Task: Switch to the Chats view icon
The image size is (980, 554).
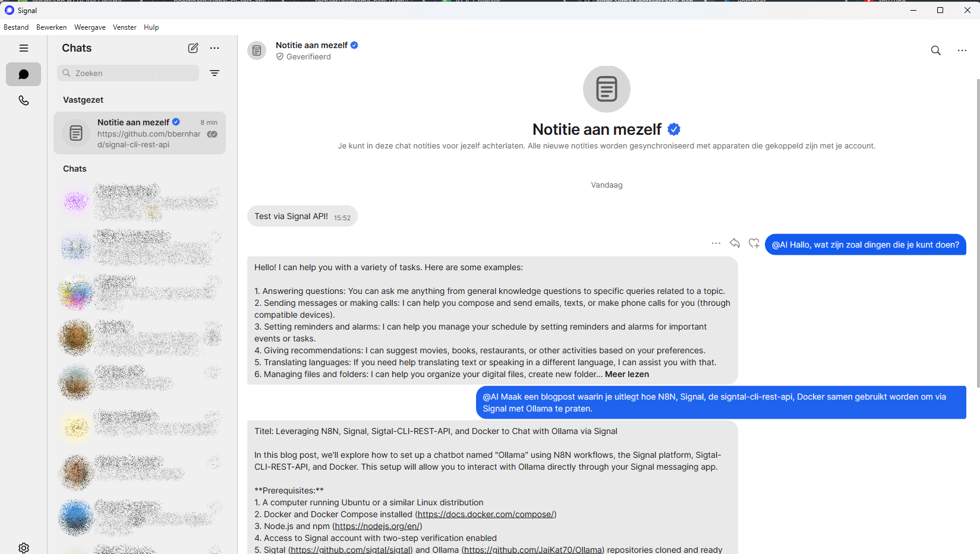Action: pyautogui.click(x=24, y=74)
